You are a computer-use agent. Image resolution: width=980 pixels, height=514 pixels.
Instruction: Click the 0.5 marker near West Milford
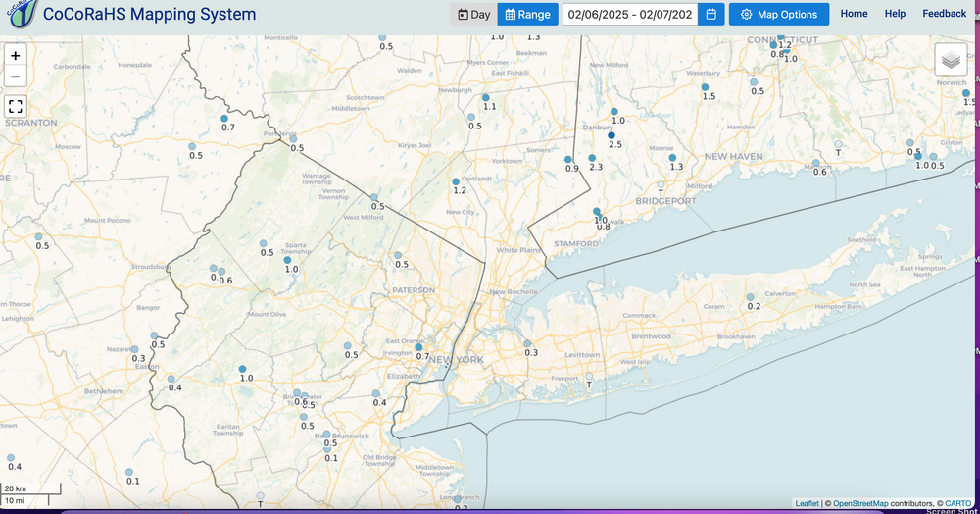[373, 197]
